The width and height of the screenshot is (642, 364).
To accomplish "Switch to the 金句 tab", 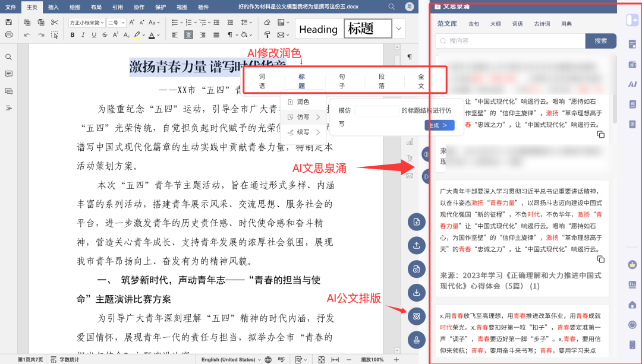I will [x=473, y=24].
